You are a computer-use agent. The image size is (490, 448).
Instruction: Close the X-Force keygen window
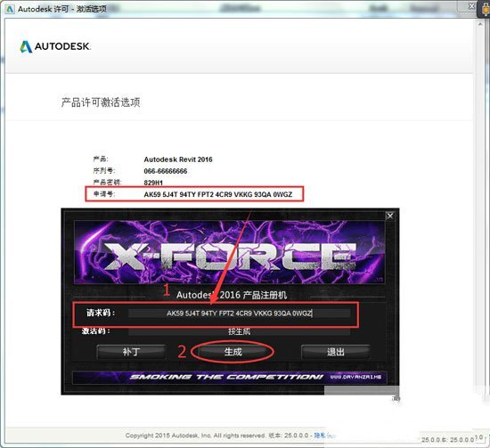coord(390,216)
